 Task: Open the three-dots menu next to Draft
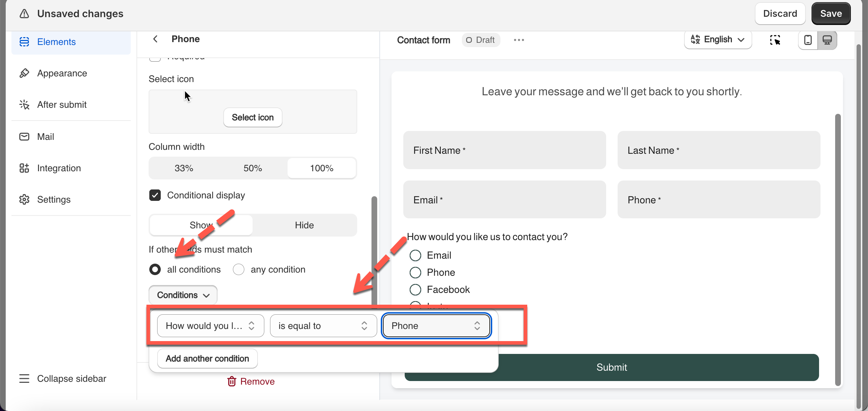519,40
